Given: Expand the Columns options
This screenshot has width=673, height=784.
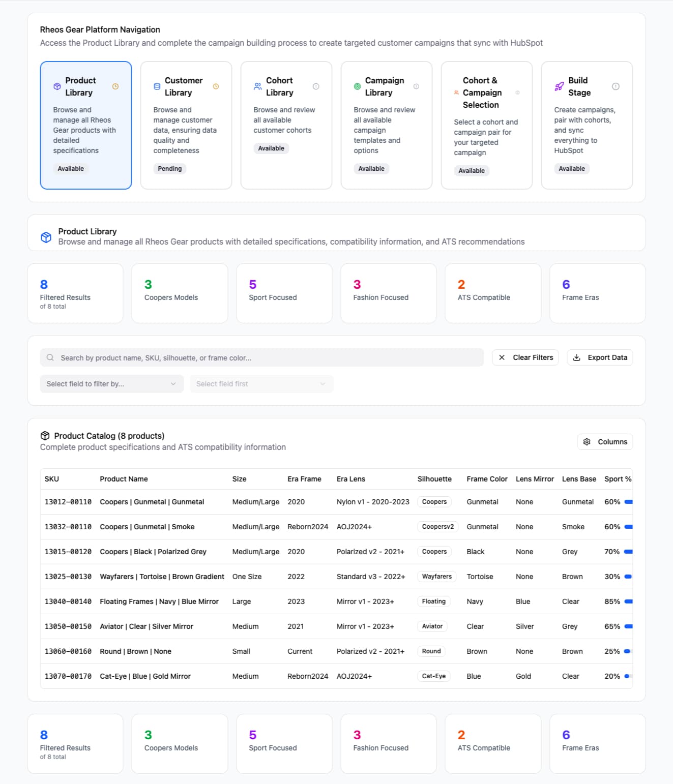Looking at the screenshot, I should coord(605,442).
